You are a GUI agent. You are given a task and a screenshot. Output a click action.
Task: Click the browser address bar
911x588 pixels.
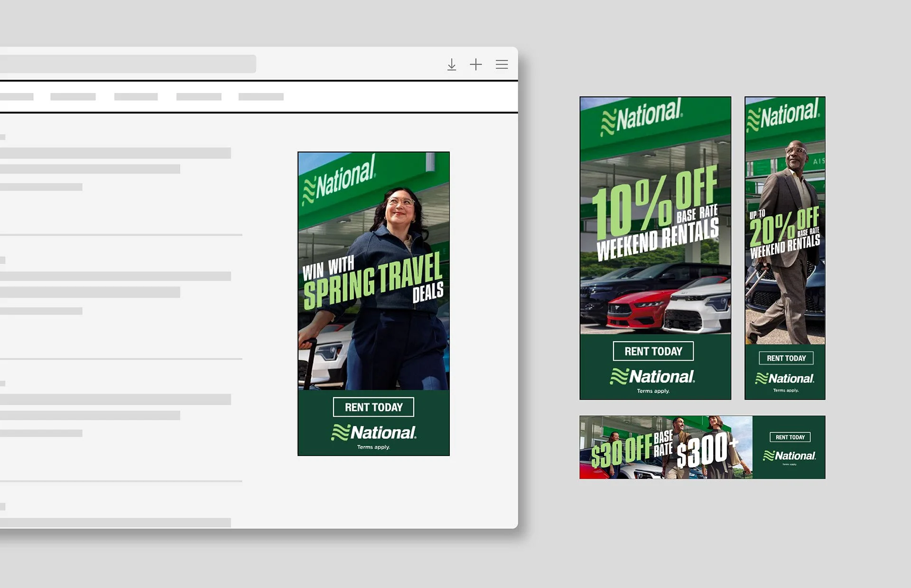128,64
